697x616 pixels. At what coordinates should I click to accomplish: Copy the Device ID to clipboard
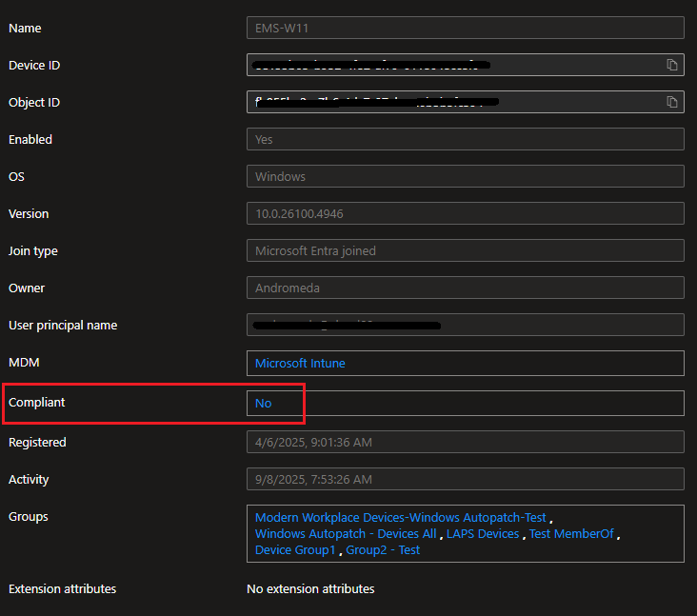pyautogui.click(x=672, y=65)
